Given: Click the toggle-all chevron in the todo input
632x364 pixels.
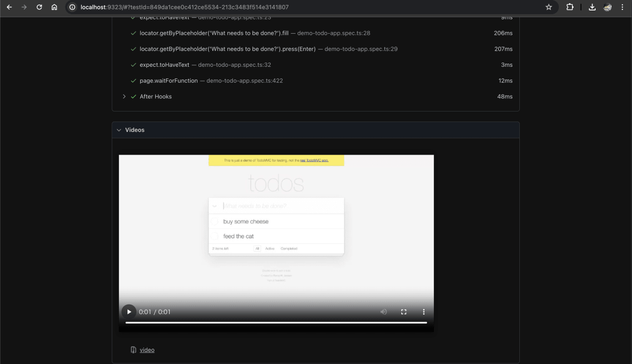Looking at the screenshot, I should pyautogui.click(x=215, y=206).
